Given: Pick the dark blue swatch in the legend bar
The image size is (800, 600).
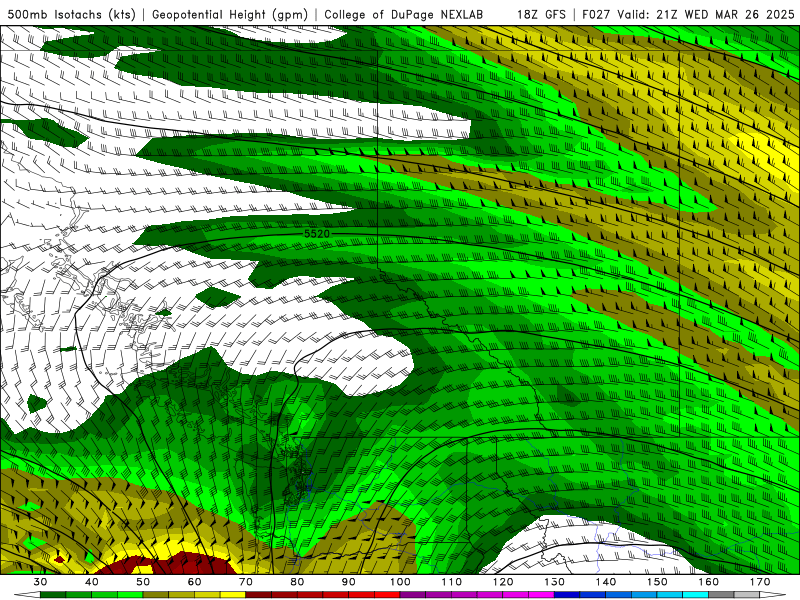Looking at the screenshot, I should (567, 595).
